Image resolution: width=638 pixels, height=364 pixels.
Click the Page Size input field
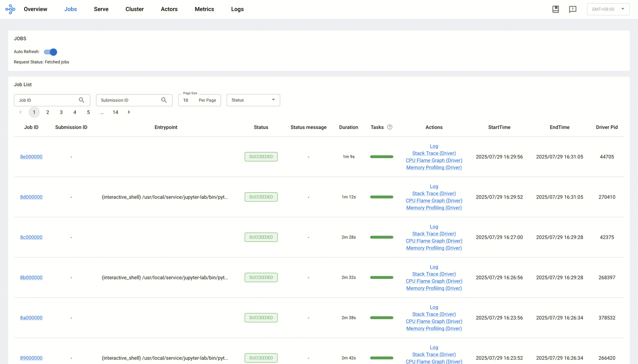coord(199,100)
